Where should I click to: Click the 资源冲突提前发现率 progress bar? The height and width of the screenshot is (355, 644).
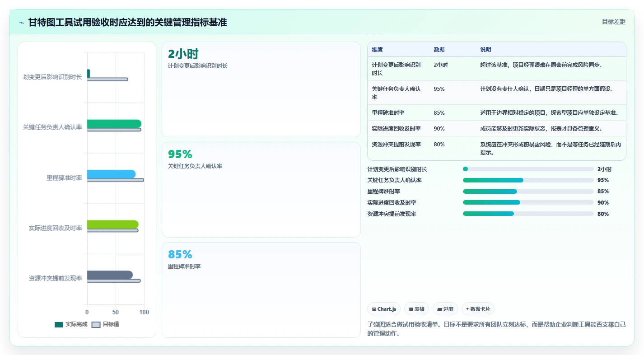click(x=528, y=214)
